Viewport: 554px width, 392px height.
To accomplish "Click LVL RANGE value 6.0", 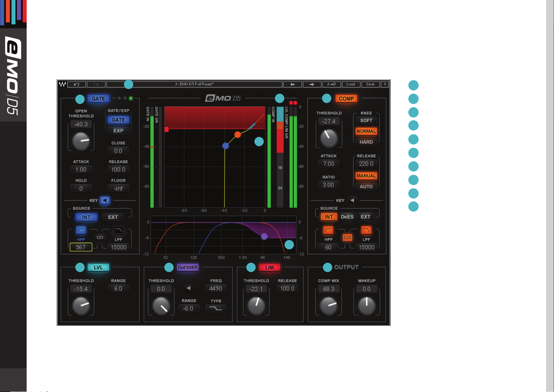I will click(x=118, y=288).
